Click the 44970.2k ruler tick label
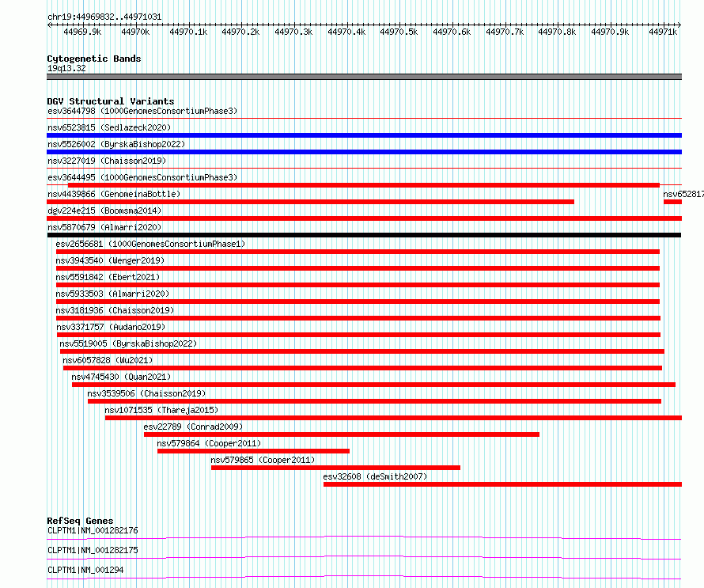Image resolution: width=704 pixels, height=588 pixels. pyautogui.click(x=240, y=32)
